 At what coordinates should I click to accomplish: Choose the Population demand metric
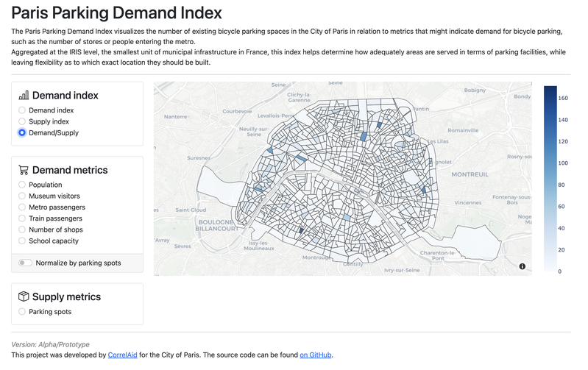(x=22, y=185)
